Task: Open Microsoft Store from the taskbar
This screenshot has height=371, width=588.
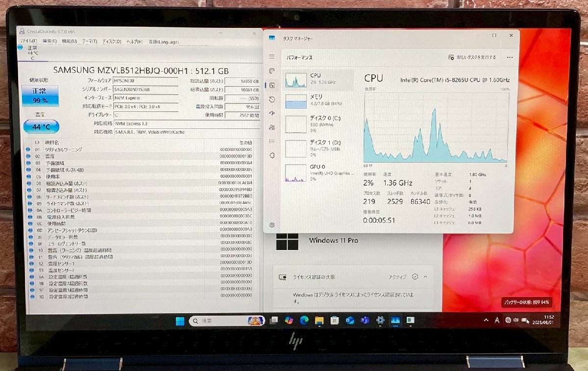Action: tap(335, 321)
